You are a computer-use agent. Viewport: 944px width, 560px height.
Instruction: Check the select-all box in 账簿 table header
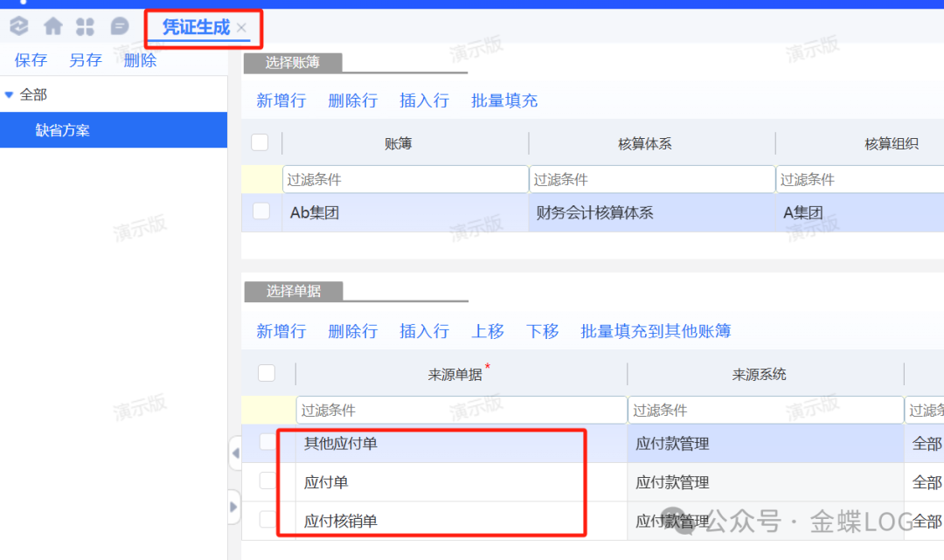click(260, 142)
